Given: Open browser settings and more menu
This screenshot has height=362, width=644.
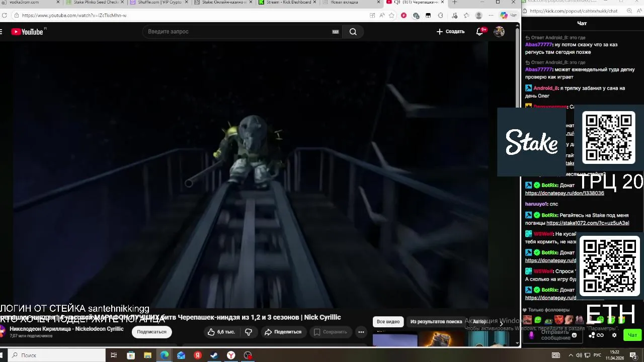Looking at the screenshot, I should click(491, 16).
